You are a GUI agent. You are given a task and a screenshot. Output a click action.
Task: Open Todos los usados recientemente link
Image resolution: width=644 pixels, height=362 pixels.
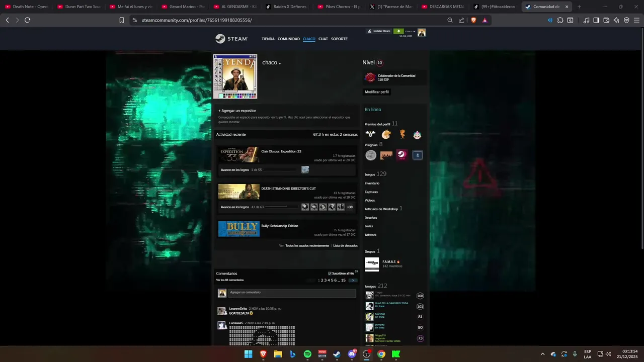[x=307, y=245]
